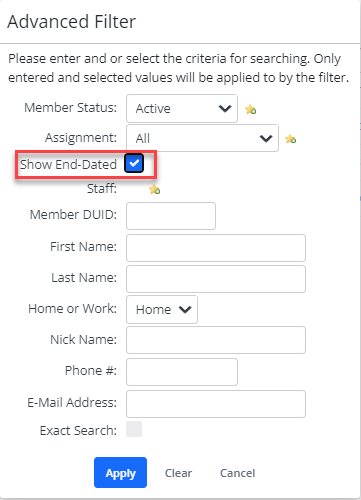Select the Last Name text box

pyautogui.click(x=216, y=279)
